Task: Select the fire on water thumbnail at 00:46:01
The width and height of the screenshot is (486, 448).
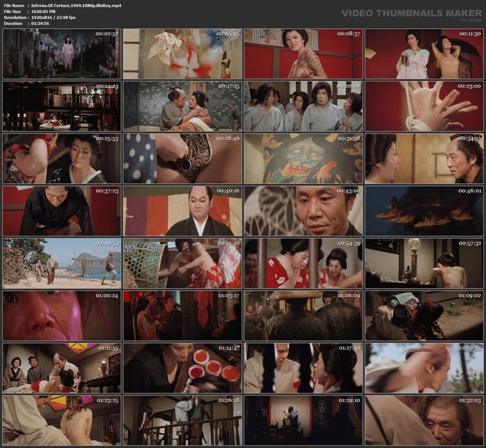Action: click(424, 211)
